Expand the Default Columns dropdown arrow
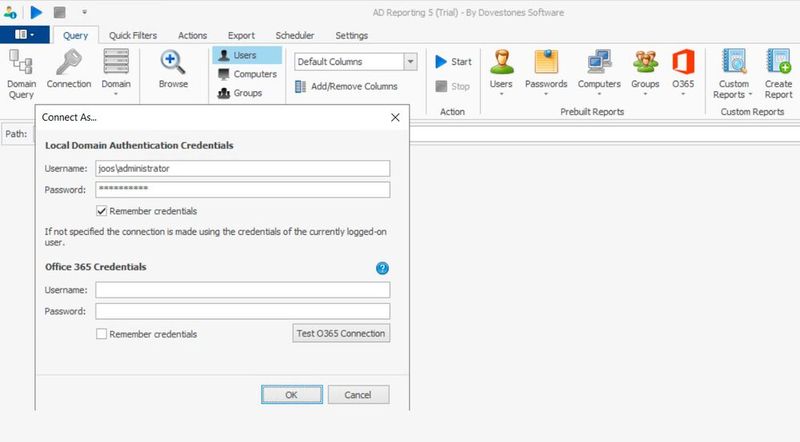The width and height of the screenshot is (800, 442). 411,62
